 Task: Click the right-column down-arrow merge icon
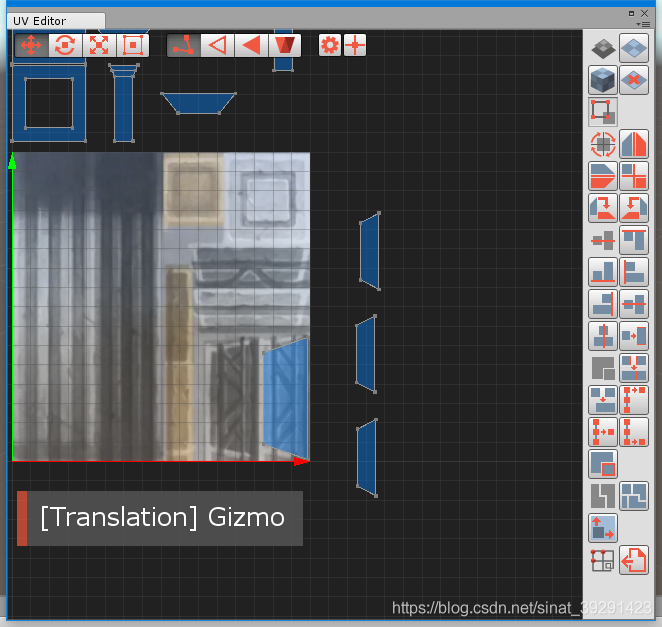click(634, 368)
